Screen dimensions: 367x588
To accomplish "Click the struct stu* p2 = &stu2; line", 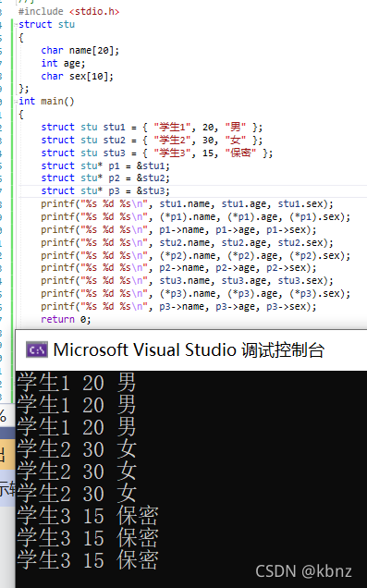I will (105, 178).
